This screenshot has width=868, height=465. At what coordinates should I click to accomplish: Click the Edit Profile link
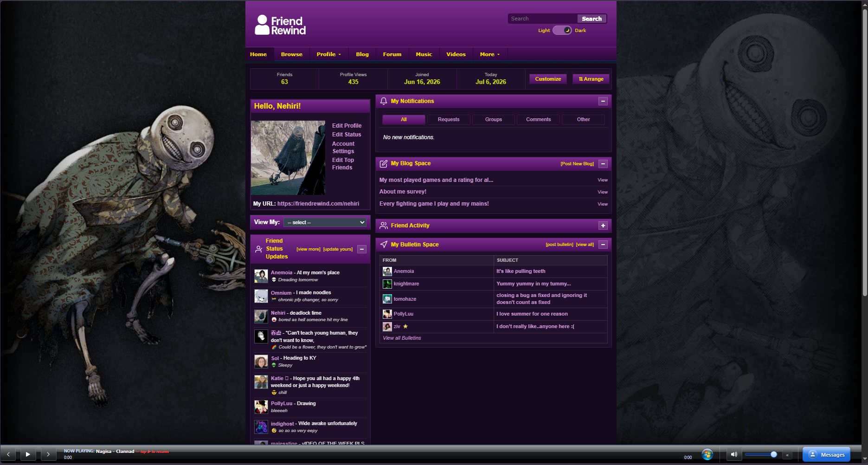347,126
